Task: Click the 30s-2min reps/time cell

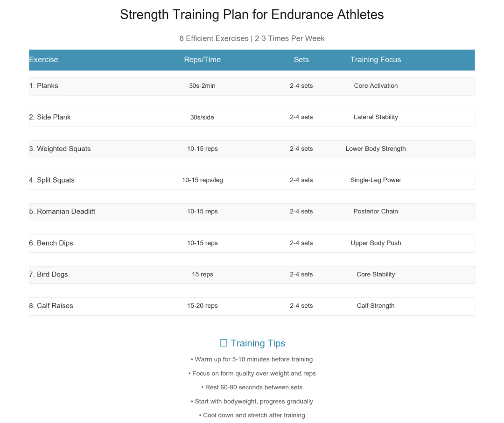Action: click(202, 86)
